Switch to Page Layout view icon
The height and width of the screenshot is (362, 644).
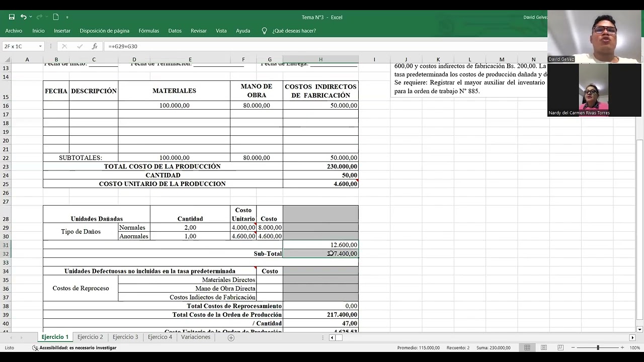coord(544,347)
